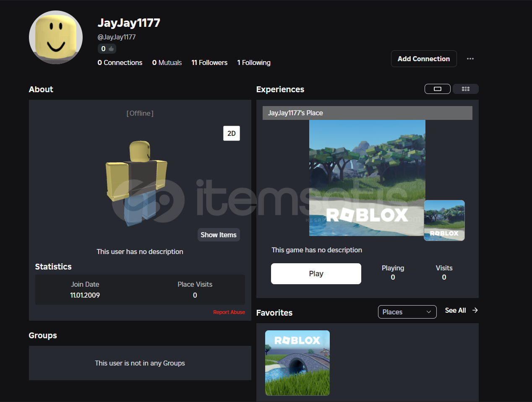Click 'This game has no description' text
Image resolution: width=532 pixels, height=402 pixels.
[317, 250]
